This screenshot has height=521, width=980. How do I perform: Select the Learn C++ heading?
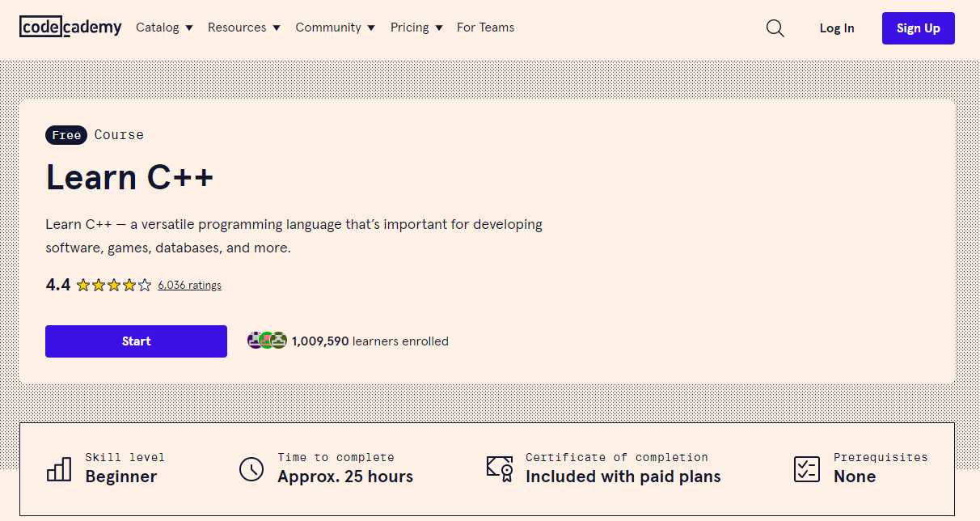[x=129, y=177]
